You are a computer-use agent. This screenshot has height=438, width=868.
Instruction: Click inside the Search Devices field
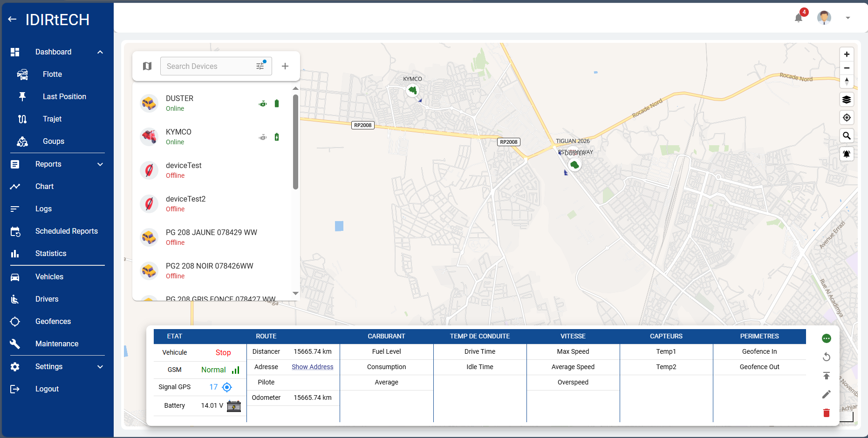tap(205, 66)
